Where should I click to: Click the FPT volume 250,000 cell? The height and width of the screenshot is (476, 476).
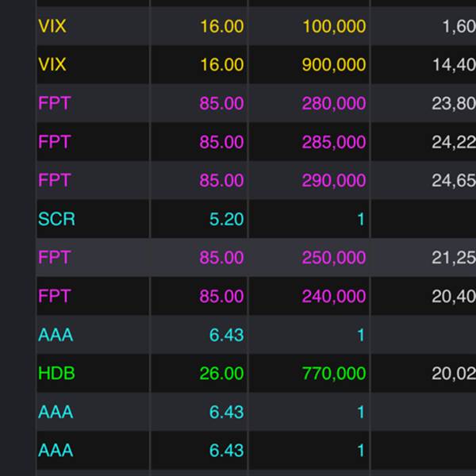[333, 257]
